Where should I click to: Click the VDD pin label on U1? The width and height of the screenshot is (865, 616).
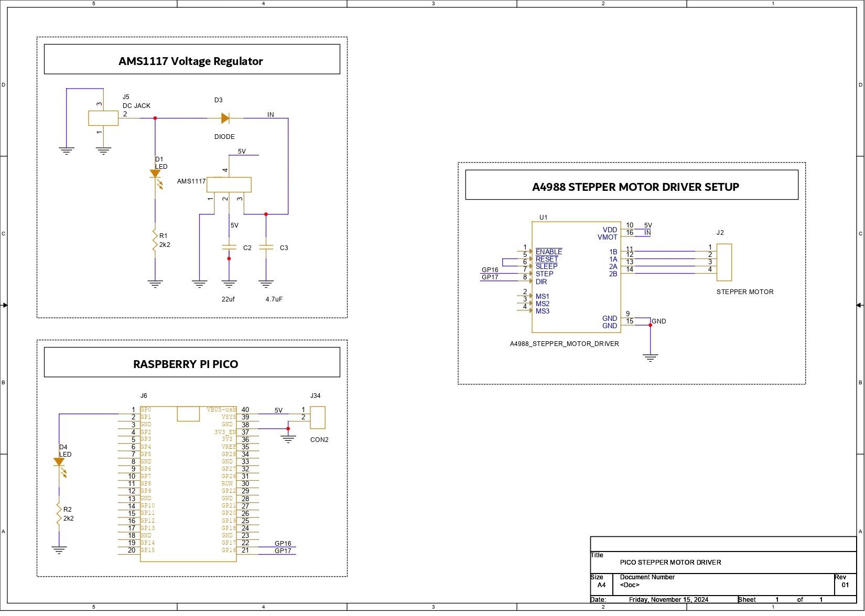[610, 230]
